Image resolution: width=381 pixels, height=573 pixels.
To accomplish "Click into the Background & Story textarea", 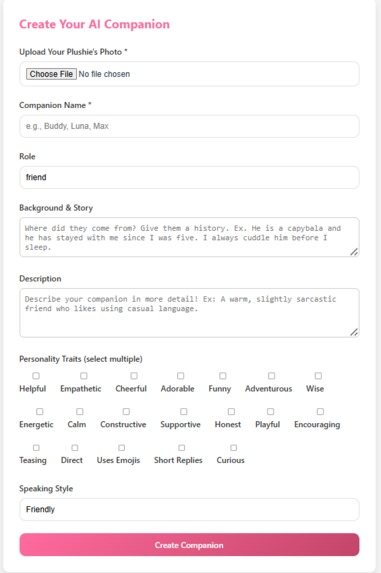I will 189,237.
